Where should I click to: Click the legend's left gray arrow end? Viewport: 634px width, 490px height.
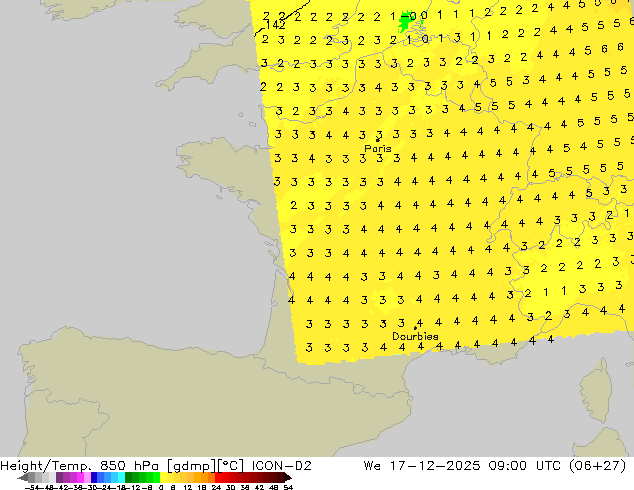[x=22, y=477]
